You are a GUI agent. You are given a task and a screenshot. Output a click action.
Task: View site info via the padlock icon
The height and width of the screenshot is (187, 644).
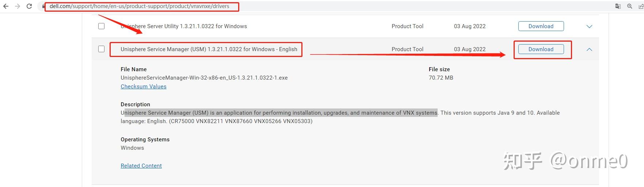(44, 6)
